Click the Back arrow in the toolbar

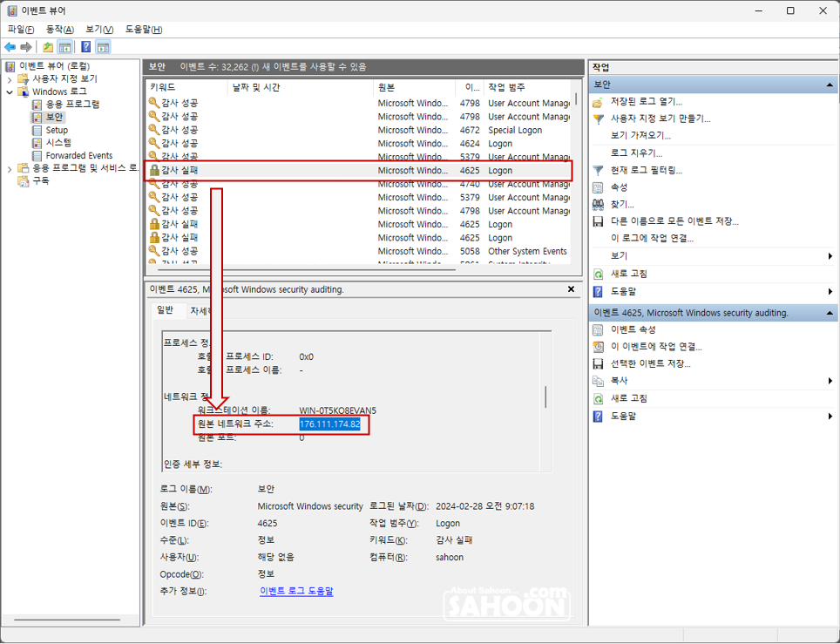click(x=10, y=47)
